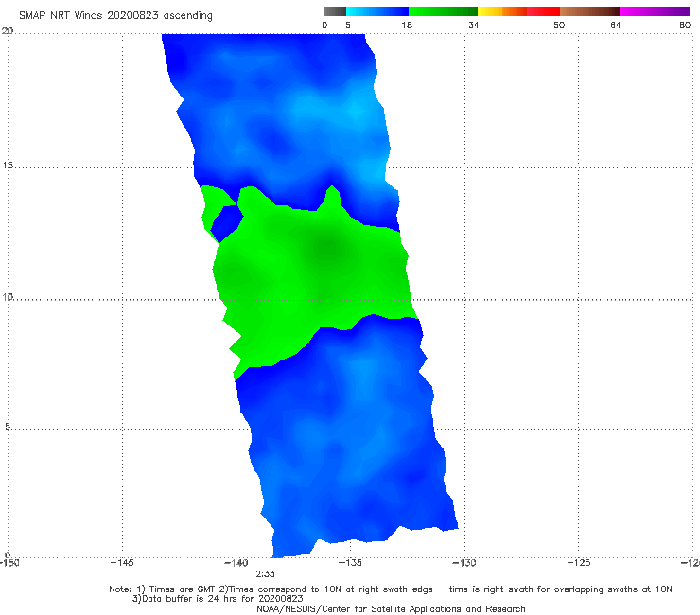Click the color bar label '50'

coord(559,26)
